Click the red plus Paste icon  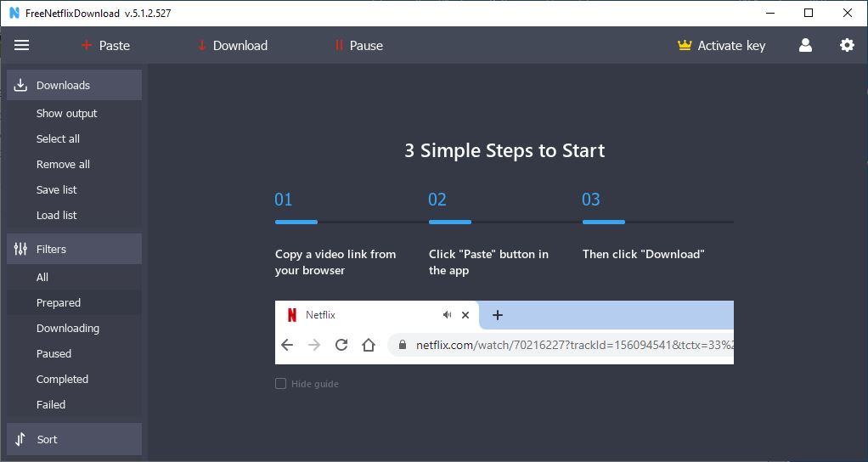87,45
